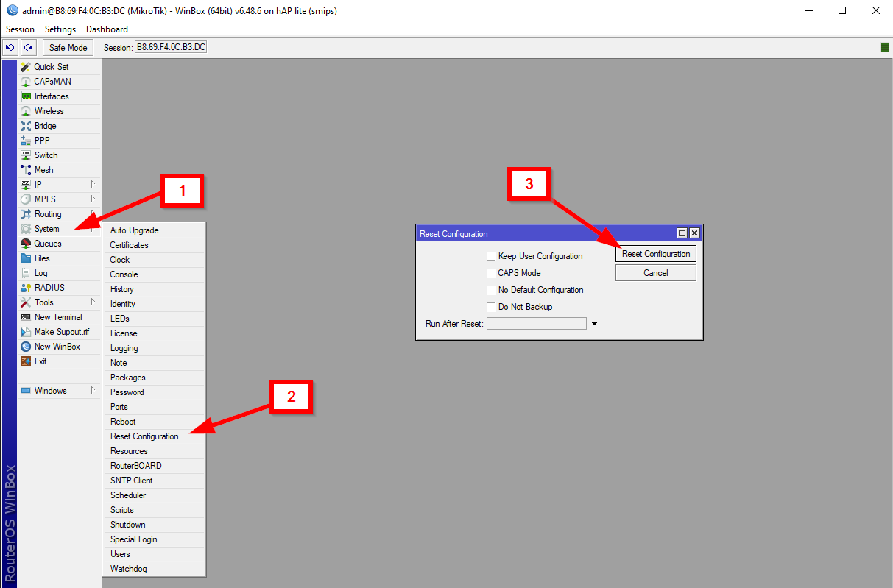
Task: Select Scripts in System submenu
Action: click(x=154, y=510)
